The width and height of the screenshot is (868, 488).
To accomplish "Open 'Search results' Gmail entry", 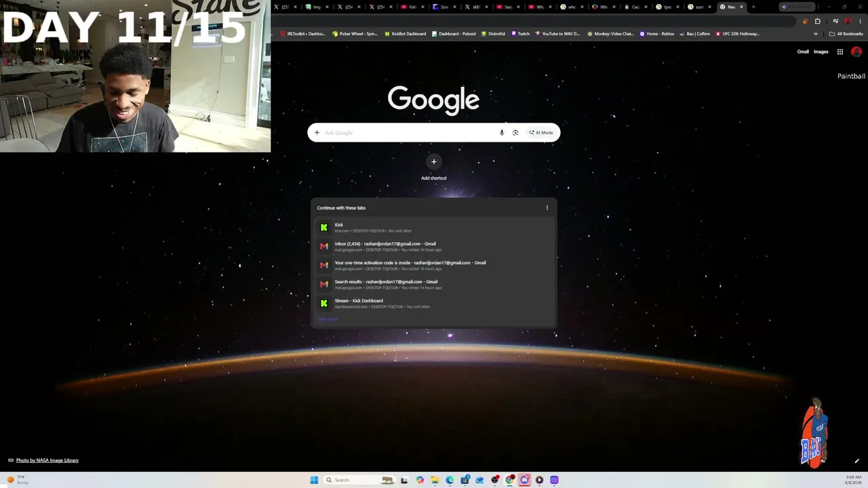I will (x=434, y=284).
